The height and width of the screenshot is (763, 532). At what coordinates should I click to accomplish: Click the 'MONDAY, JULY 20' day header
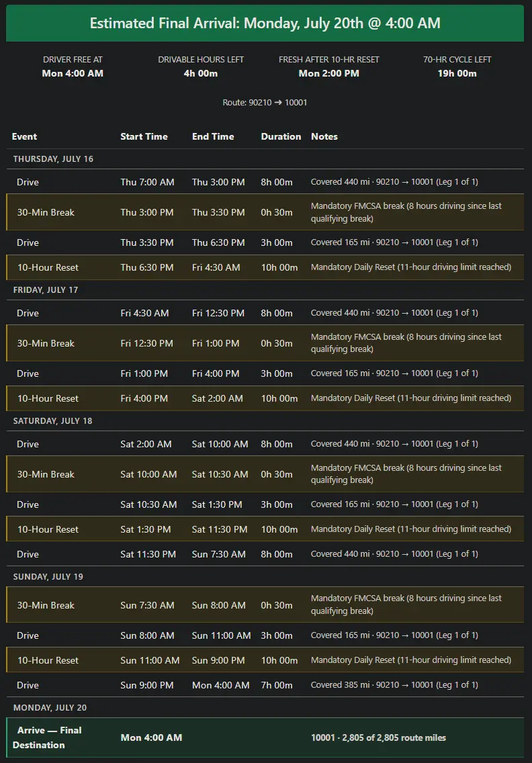[50, 707]
